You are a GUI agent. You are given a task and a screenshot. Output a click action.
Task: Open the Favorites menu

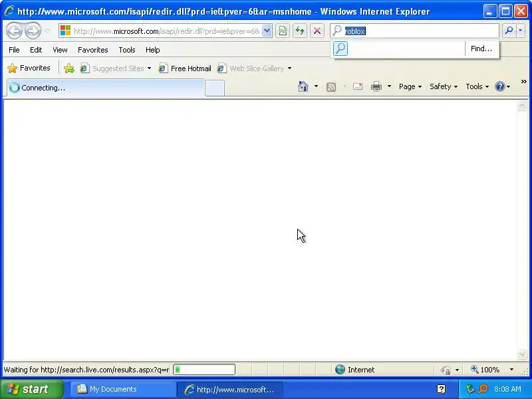92,50
